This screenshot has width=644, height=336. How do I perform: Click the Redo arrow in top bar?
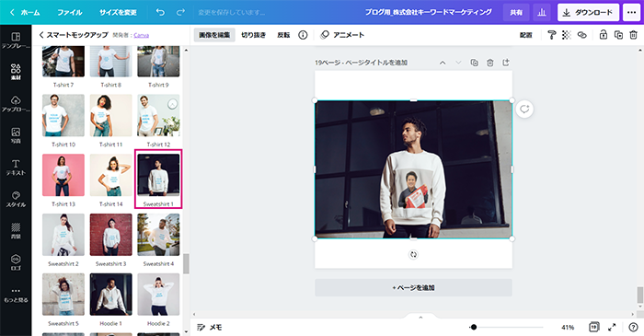[x=180, y=12]
